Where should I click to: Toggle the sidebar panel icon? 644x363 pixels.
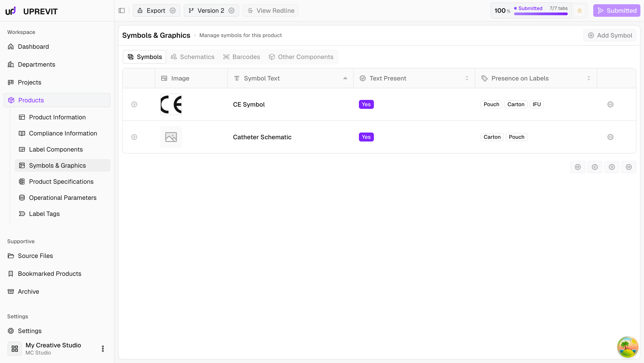(121, 11)
